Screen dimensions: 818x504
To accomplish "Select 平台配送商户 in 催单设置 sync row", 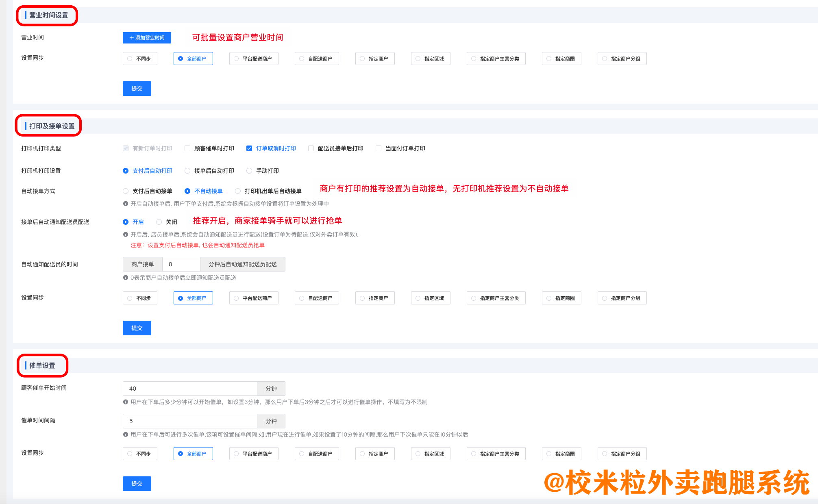I will [253, 454].
